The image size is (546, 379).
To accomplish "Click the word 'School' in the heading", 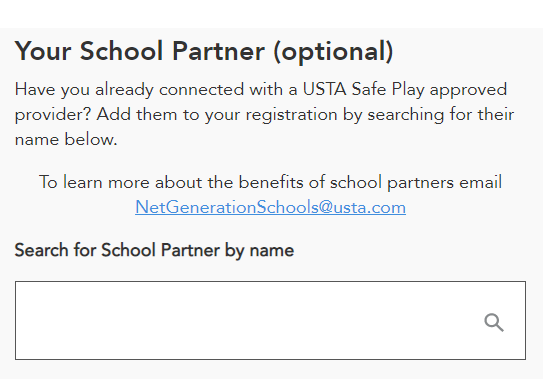I will tap(122, 51).
